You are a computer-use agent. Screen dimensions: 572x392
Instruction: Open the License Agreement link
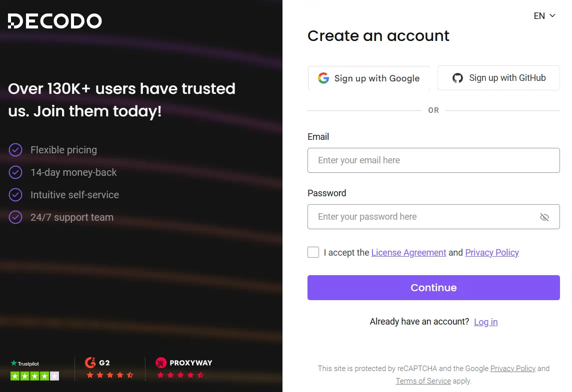click(408, 252)
